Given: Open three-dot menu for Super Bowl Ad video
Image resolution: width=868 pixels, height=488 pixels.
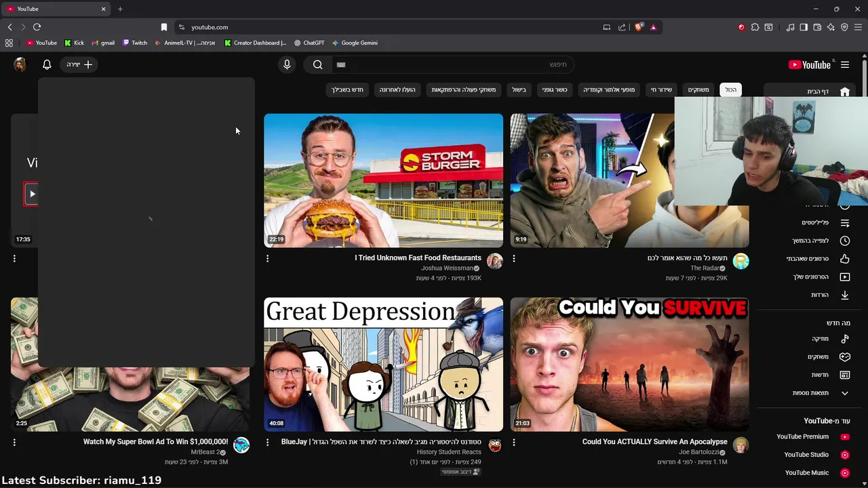Looking at the screenshot, I should [14, 442].
